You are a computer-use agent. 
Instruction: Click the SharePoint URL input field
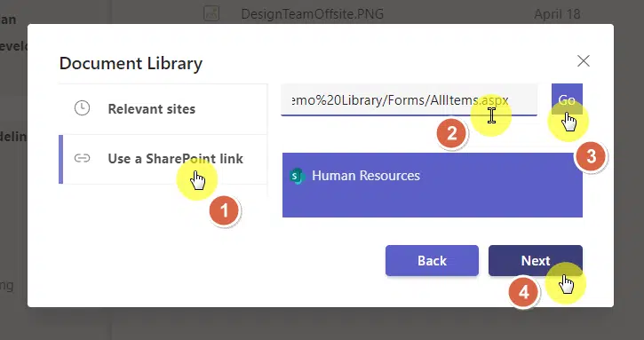(x=409, y=99)
